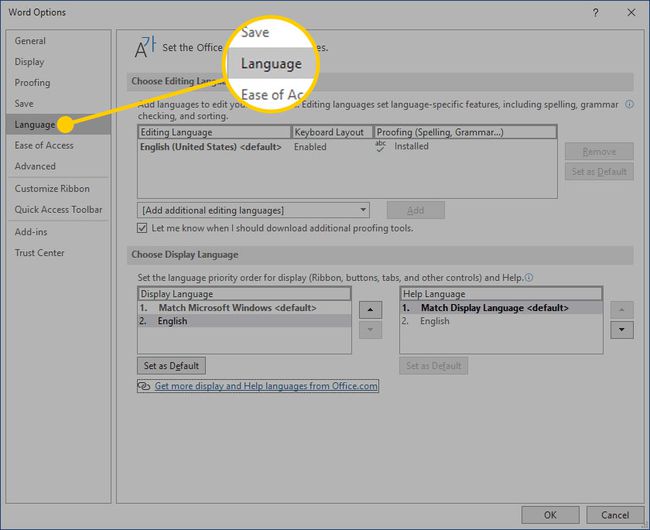Click the Editing Language column header
The width and height of the screenshot is (650, 530).
pyautogui.click(x=214, y=132)
